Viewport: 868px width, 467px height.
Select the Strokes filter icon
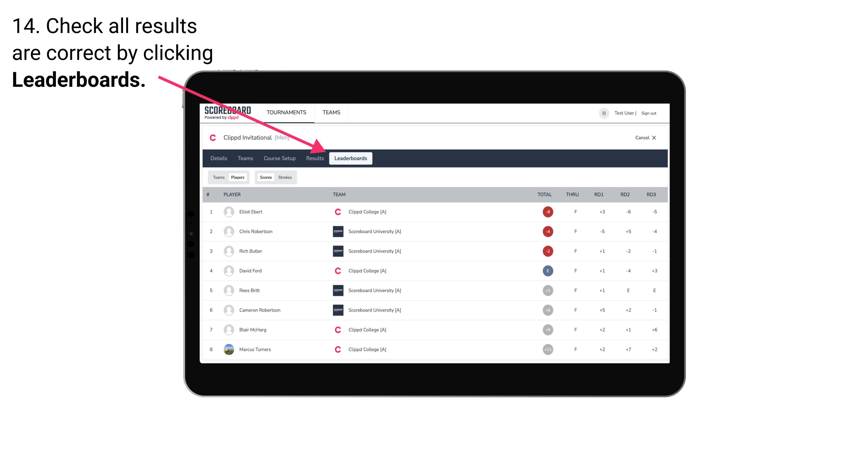(285, 177)
